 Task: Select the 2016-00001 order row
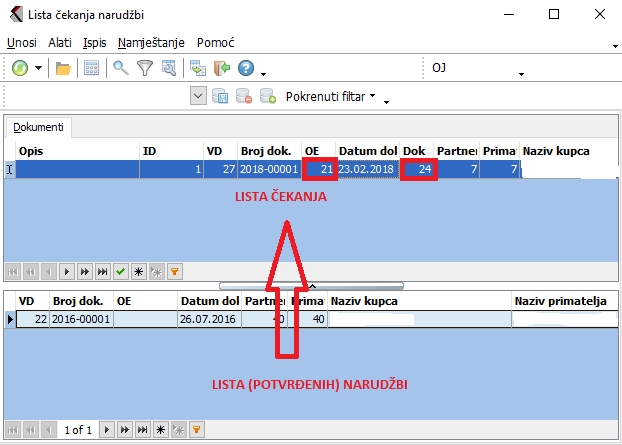point(80,319)
